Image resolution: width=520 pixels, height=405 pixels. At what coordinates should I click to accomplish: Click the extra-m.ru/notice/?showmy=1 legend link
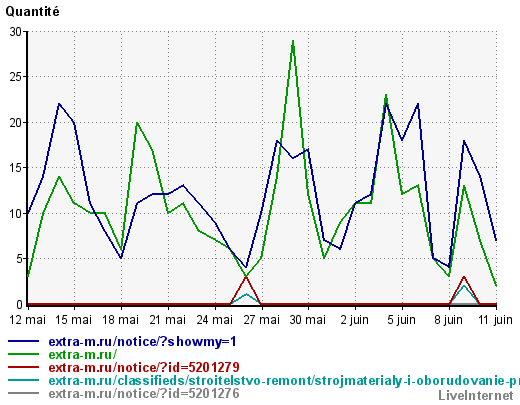coord(142,342)
